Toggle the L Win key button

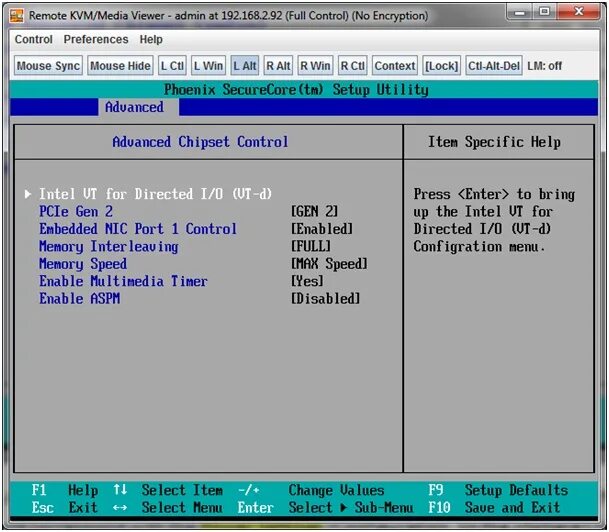point(209,66)
